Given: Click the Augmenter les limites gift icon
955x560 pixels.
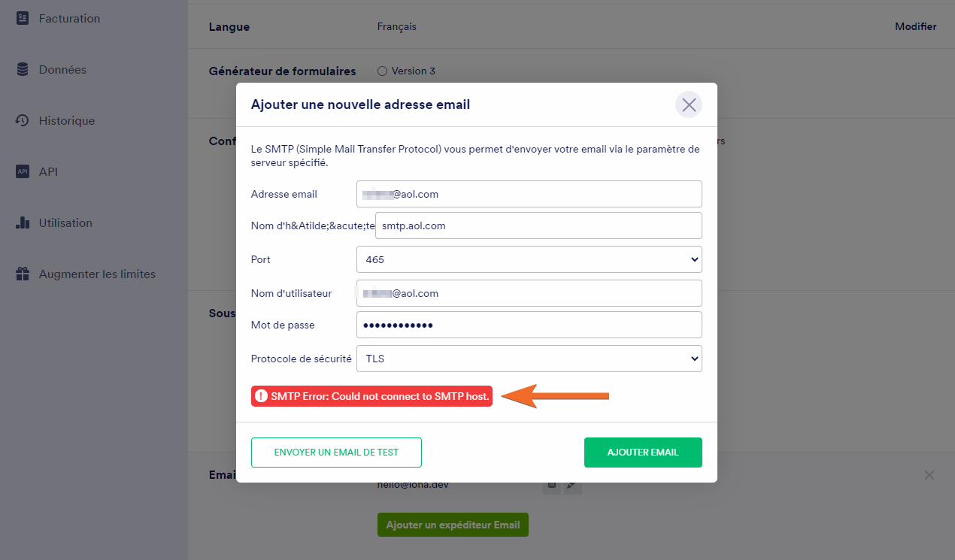Looking at the screenshot, I should coord(23,274).
